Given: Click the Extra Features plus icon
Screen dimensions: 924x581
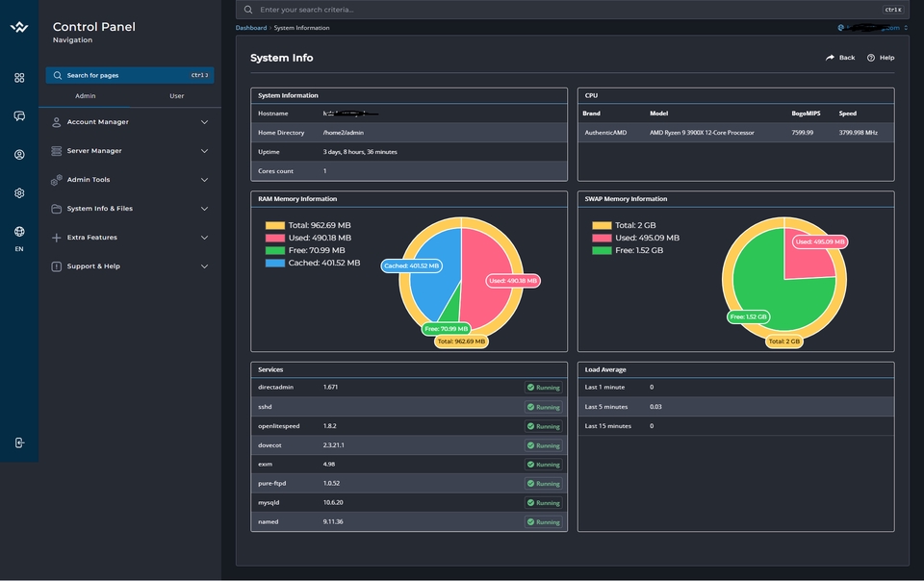Looking at the screenshot, I should click(x=56, y=238).
